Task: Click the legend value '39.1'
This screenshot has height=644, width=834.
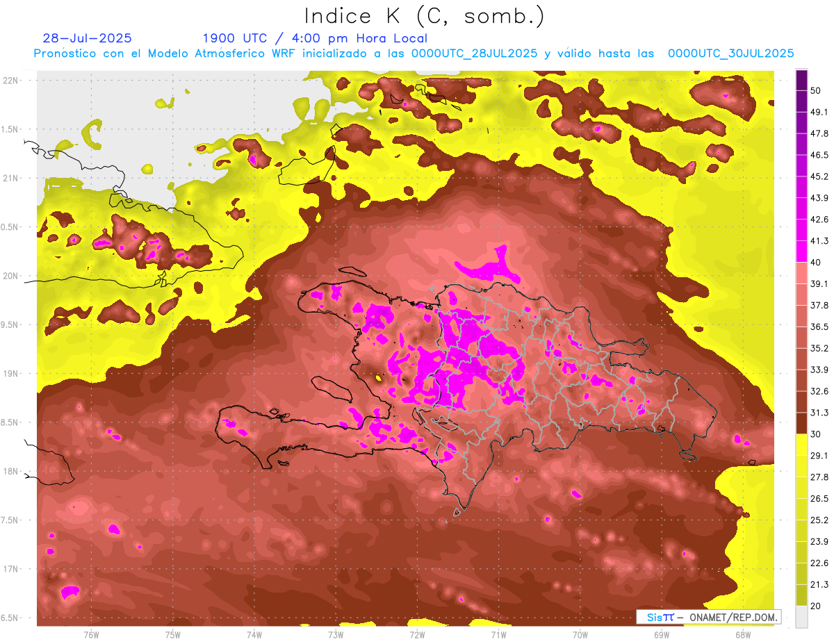Action: tap(819, 283)
